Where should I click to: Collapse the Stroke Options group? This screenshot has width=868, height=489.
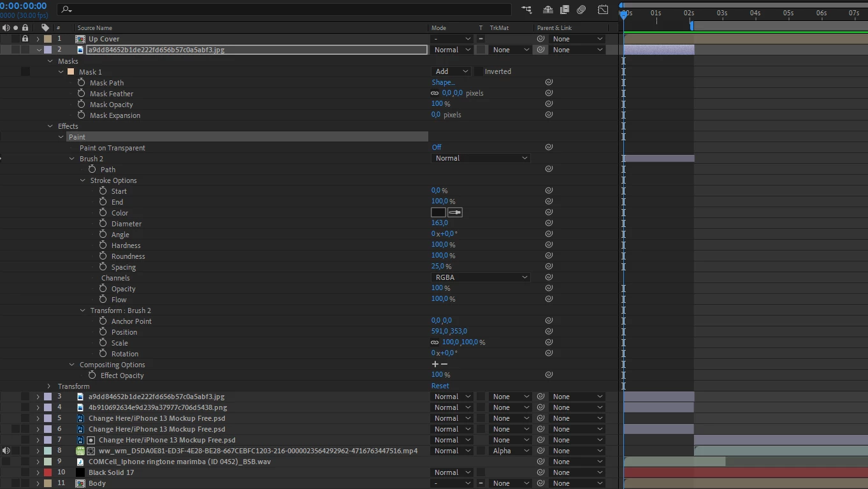pyautogui.click(x=83, y=180)
